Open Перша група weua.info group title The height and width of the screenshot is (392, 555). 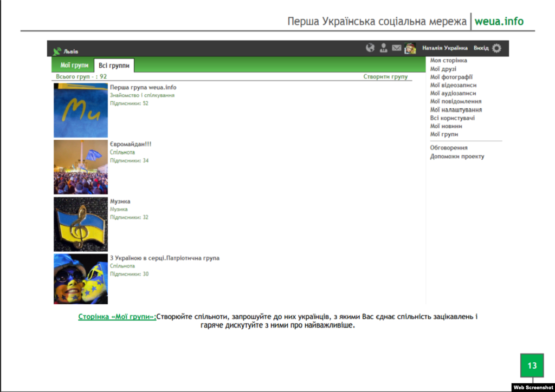[x=143, y=87]
